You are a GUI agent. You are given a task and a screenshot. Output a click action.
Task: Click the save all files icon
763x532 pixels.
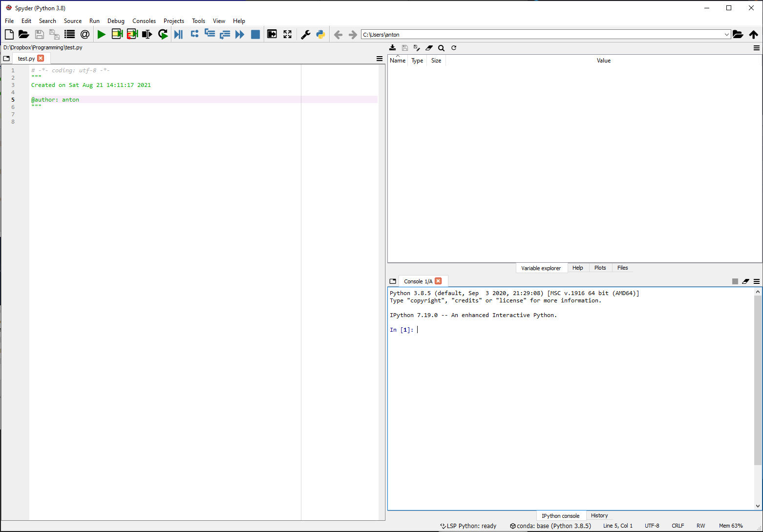[54, 34]
